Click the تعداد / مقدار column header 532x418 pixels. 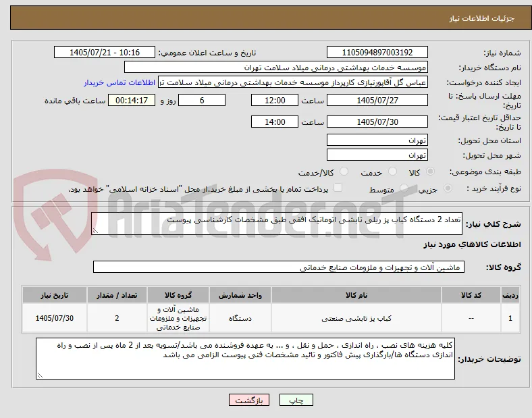coord(117,295)
